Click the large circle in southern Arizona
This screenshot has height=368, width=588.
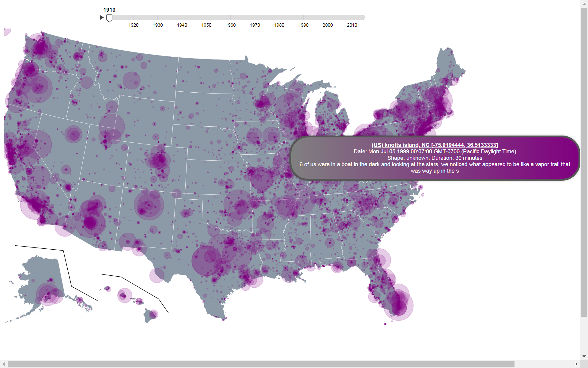pos(90,222)
